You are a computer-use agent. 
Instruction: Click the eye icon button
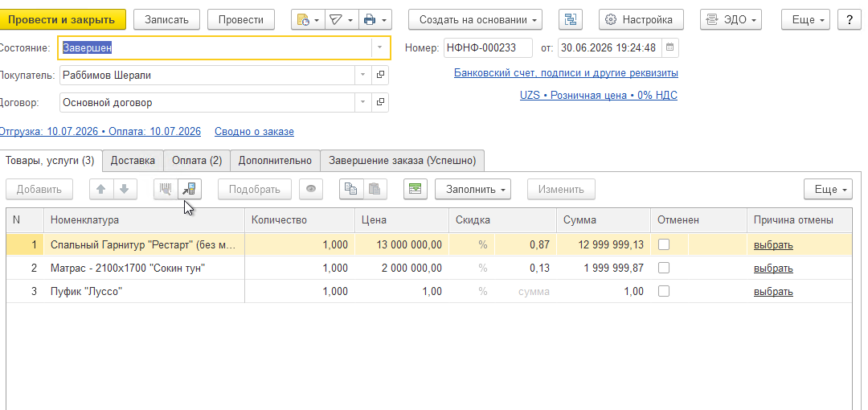[x=311, y=189]
